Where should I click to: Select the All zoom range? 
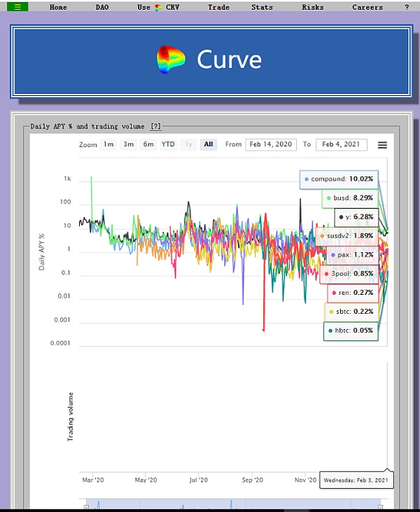(208, 144)
